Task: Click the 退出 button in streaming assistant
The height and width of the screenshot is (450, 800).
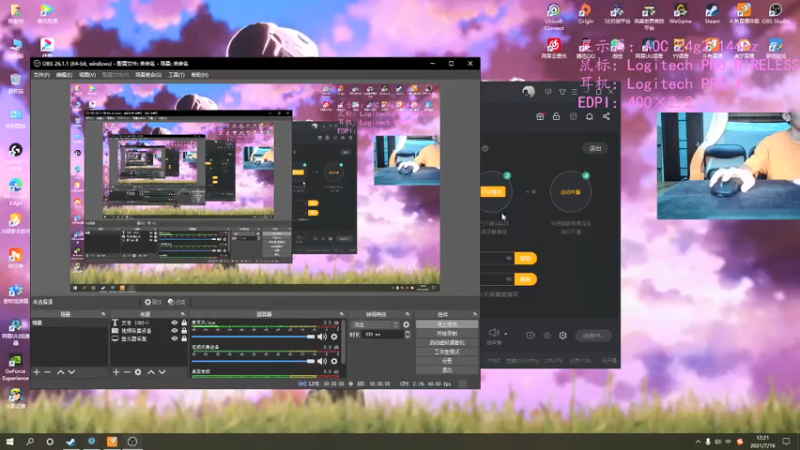Action: pos(595,148)
